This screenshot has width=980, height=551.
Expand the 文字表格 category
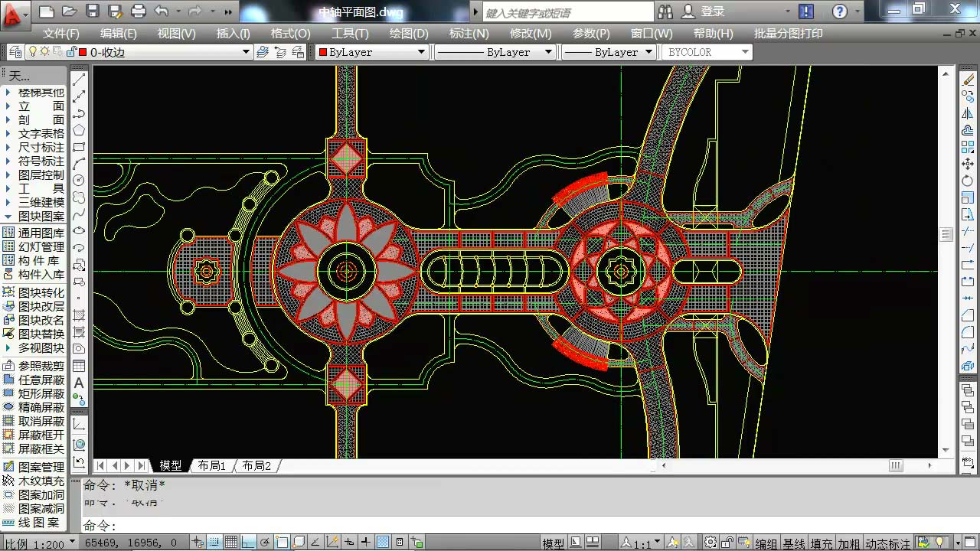(x=35, y=134)
